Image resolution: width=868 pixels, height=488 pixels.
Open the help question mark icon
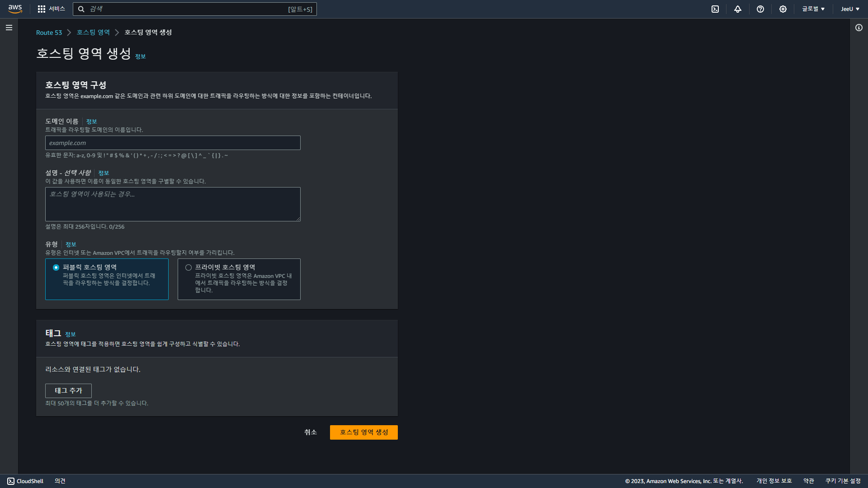(x=760, y=9)
